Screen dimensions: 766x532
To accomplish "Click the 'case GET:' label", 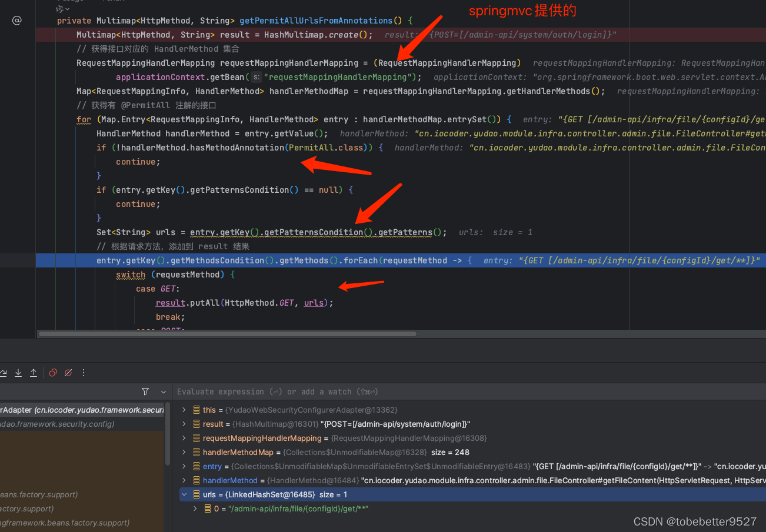I will click(x=158, y=289).
